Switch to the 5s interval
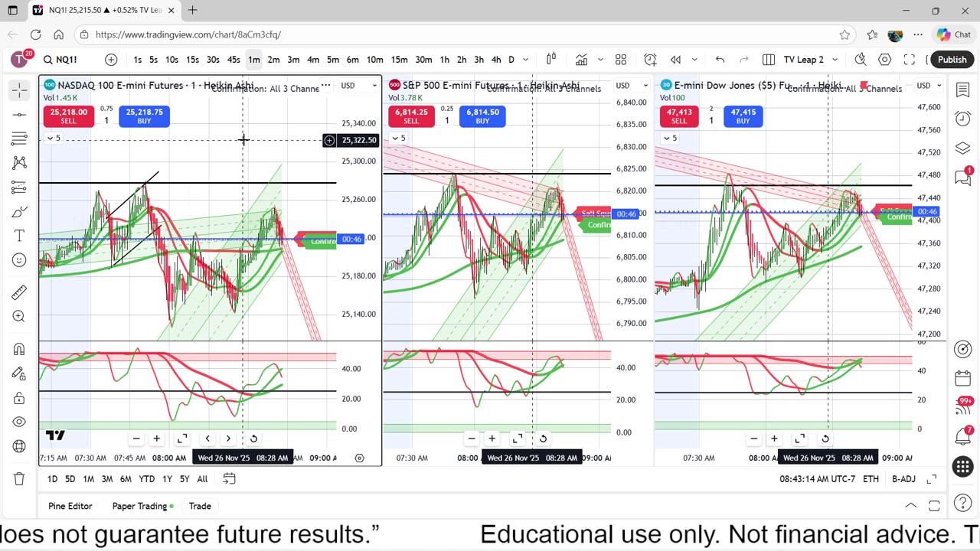980x551 pixels. pos(154,60)
